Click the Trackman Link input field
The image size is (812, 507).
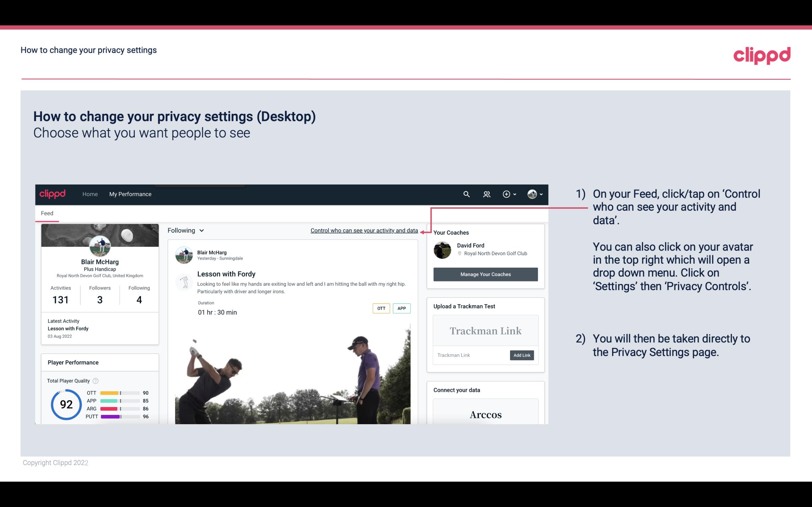(x=470, y=355)
